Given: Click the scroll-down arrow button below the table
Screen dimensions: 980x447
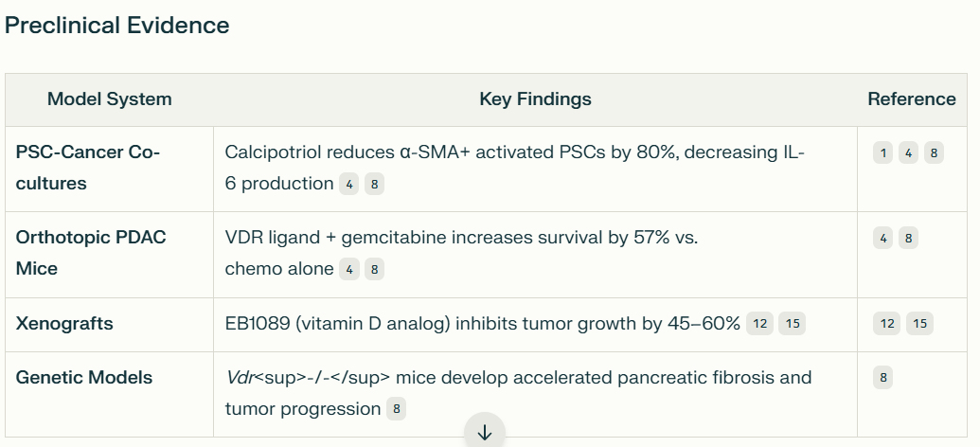Looking at the screenshot, I should [485, 432].
